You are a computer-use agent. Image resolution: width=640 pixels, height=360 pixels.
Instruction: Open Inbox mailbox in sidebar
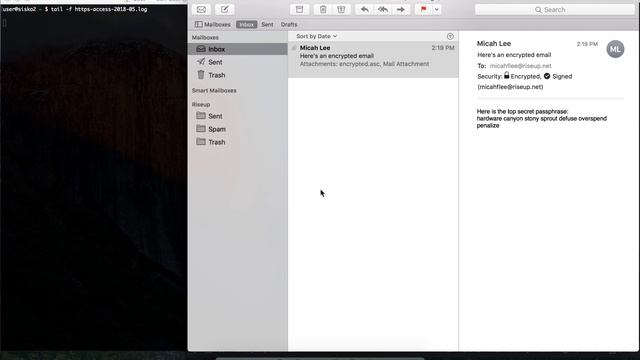238,49
